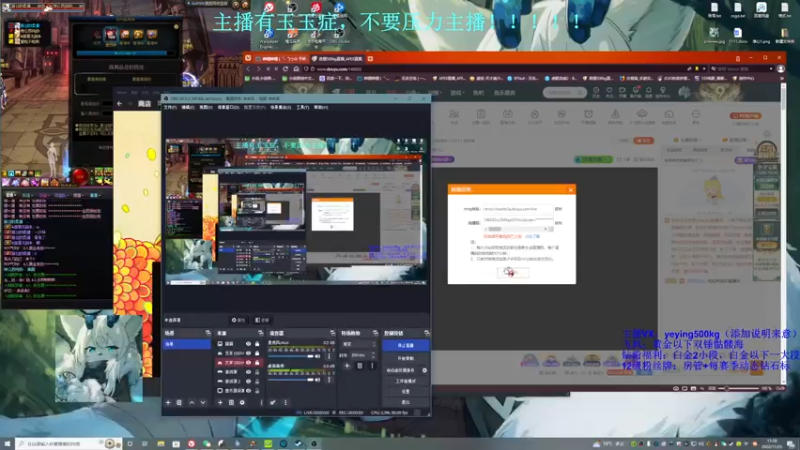Open the Help (帮助) menu in OBS
The width and height of the screenshot is (800, 450).
tap(320, 108)
